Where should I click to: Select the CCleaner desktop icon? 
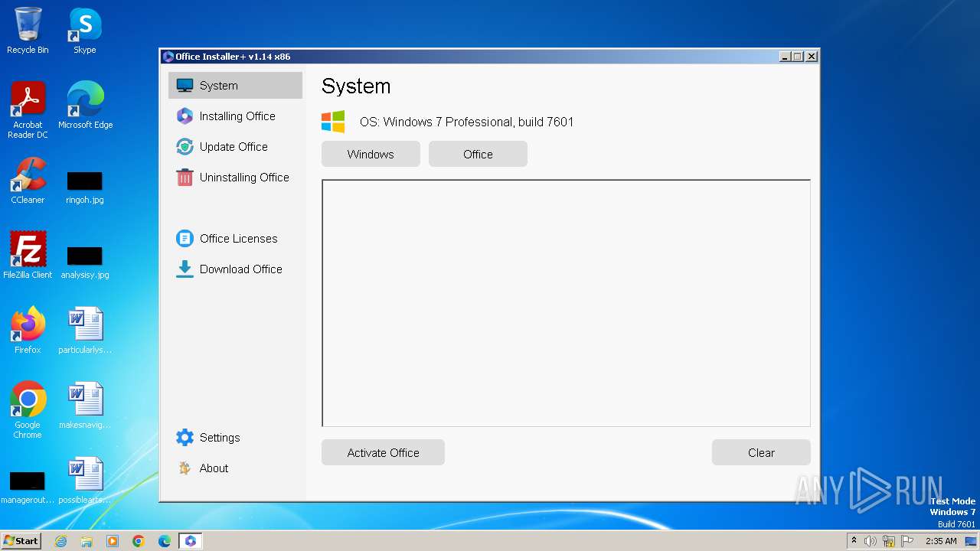click(28, 181)
